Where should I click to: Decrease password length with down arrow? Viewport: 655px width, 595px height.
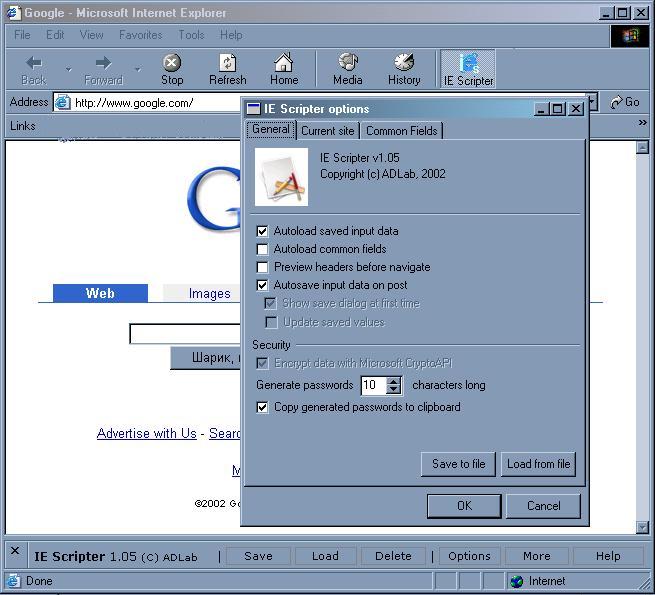pyautogui.click(x=393, y=390)
